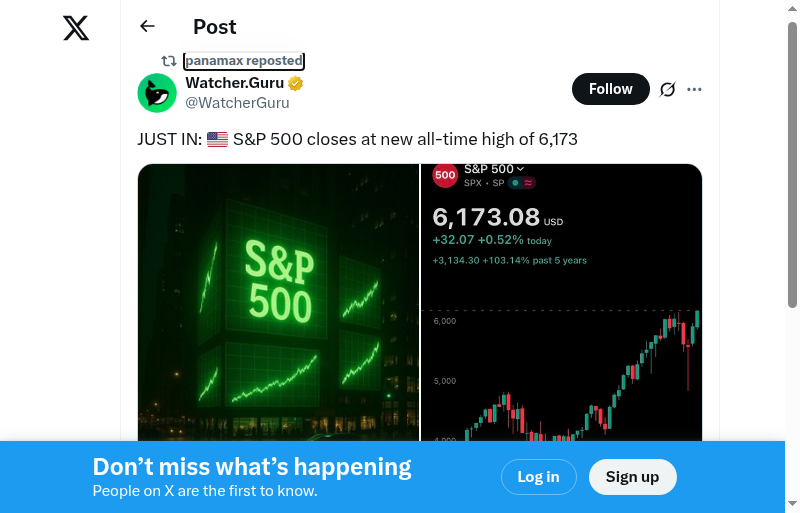The image size is (800, 513).
Task: Click the X logo
Action: tap(76, 28)
